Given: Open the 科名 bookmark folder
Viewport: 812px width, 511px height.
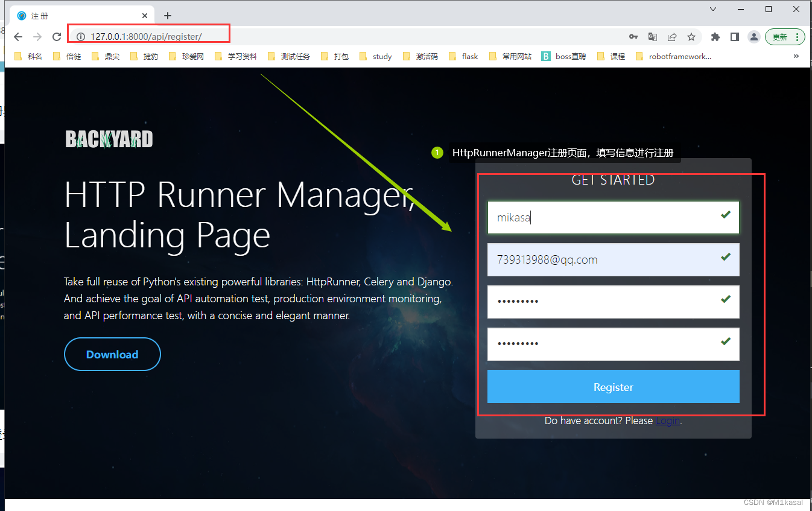Looking at the screenshot, I should [x=28, y=56].
